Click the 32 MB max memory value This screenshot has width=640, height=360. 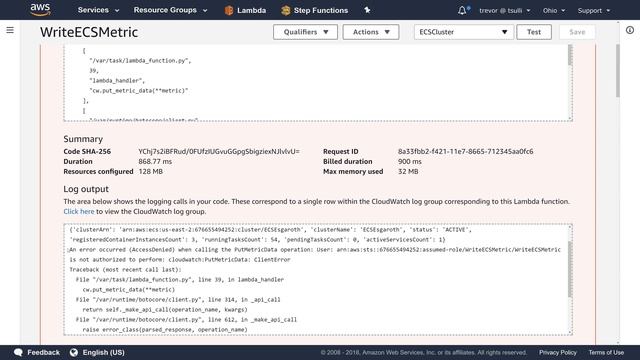coord(408,171)
